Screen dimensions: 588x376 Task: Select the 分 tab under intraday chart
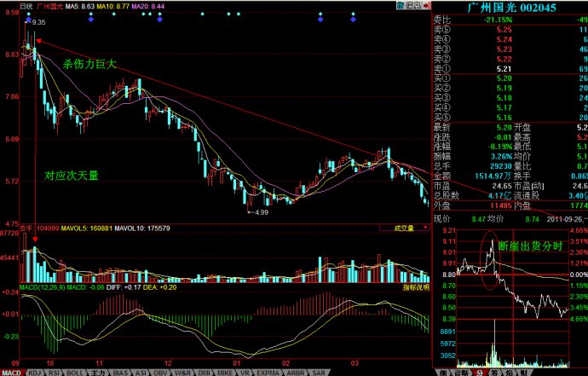[480, 372]
